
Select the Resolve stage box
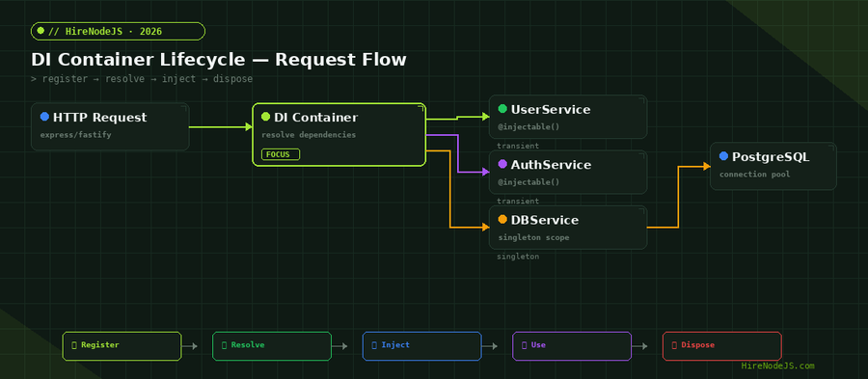point(272,346)
